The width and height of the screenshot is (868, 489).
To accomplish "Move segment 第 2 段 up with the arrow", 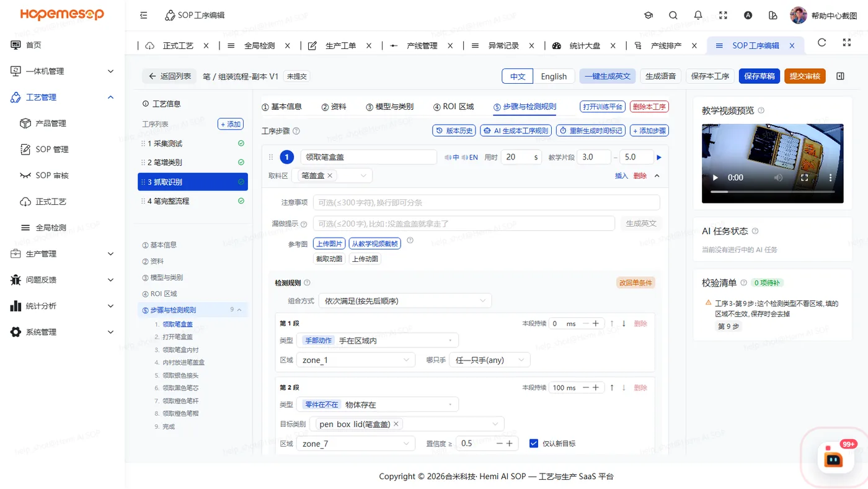I will [612, 388].
